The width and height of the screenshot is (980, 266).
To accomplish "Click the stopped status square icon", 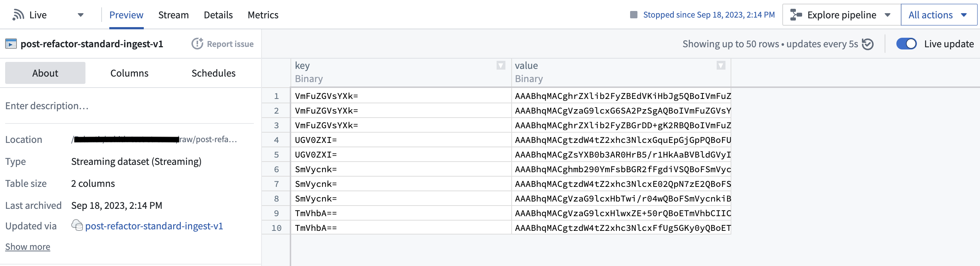I will click(x=633, y=15).
